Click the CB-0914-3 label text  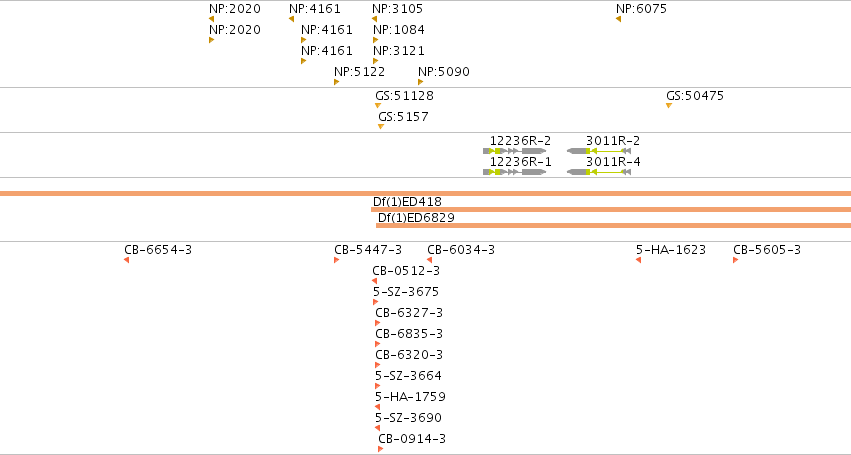(x=412, y=439)
